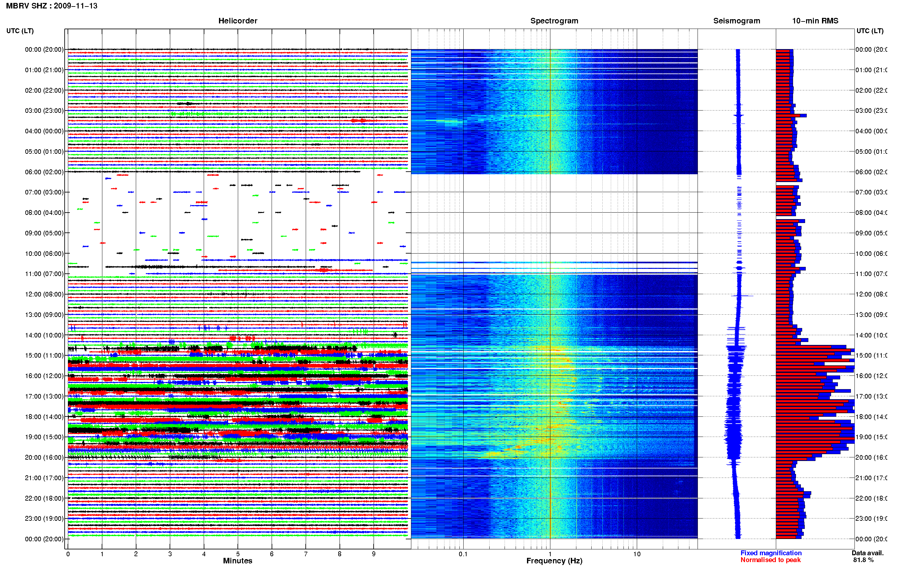Select the '01:00 (21:00)' helicorder time label
The width and height of the screenshot is (924, 578).
coord(44,70)
